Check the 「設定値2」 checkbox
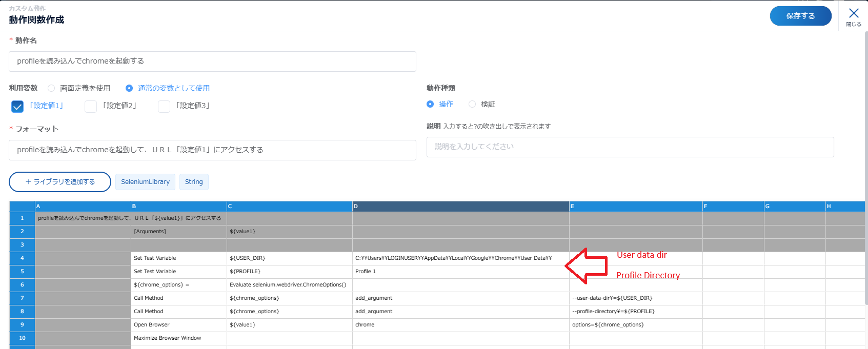The width and height of the screenshot is (868, 349). (x=91, y=106)
